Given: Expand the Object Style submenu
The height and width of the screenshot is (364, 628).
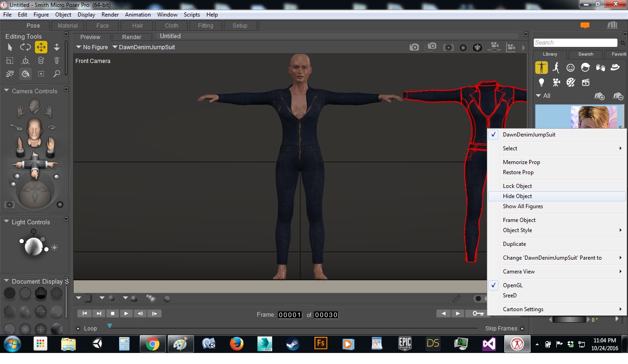Looking at the screenshot, I should tap(517, 230).
